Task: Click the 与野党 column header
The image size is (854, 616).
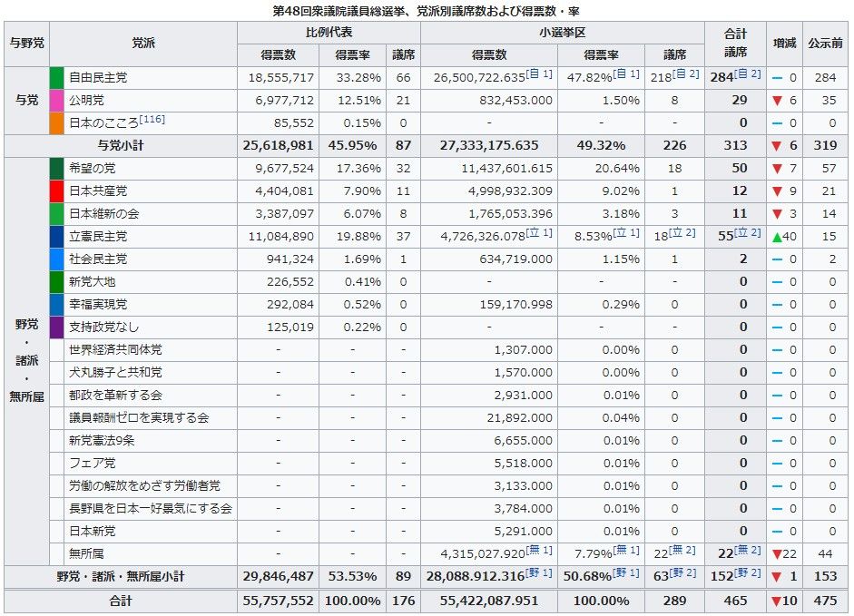Action: [x=26, y=44]
